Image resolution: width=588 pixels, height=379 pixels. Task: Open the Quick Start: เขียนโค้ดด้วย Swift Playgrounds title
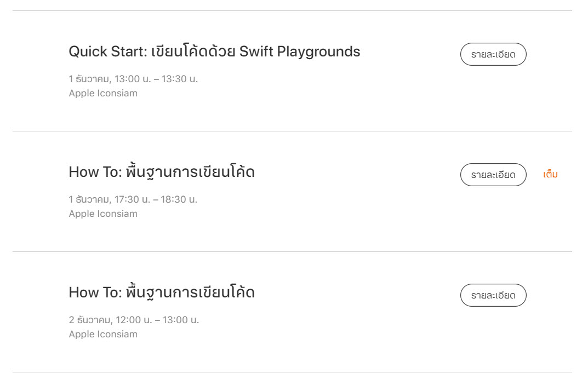pos(214,51)
